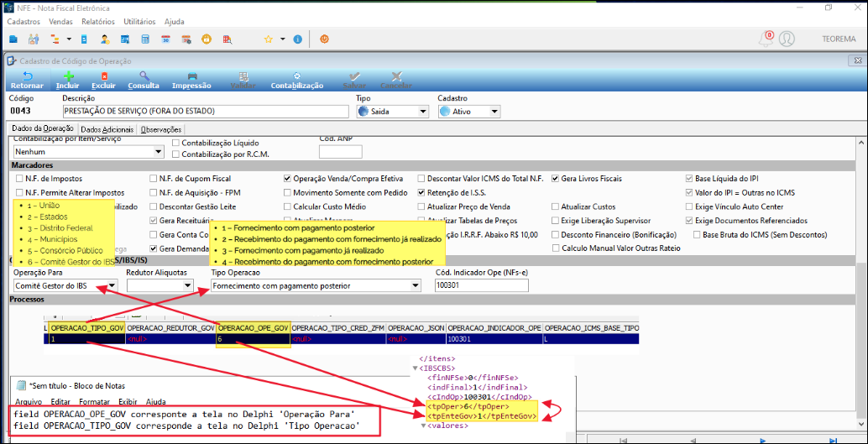
Task: Toggle N.F. de Impostos checkbox
Action: (x=19, y=179)
